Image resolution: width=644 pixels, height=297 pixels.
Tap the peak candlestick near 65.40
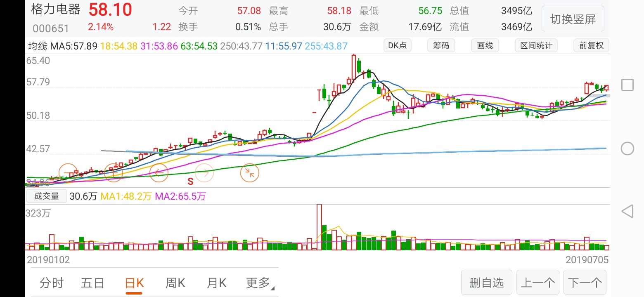click(x=354, y=67)
